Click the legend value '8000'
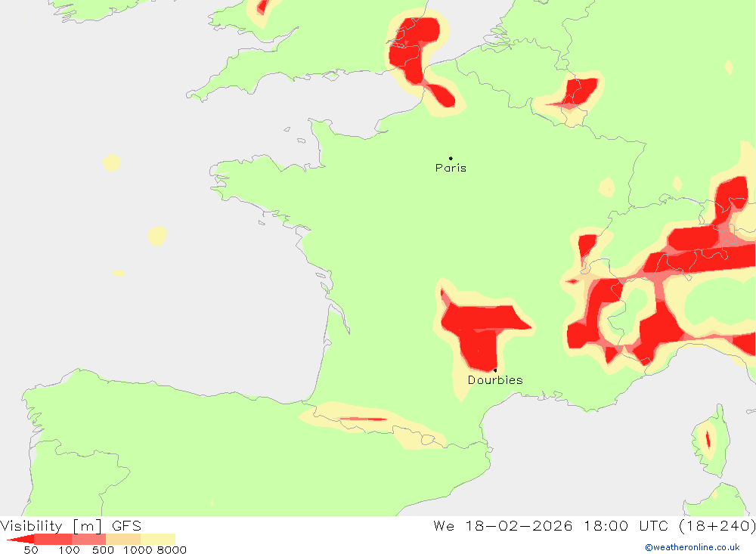 point(172,550)
